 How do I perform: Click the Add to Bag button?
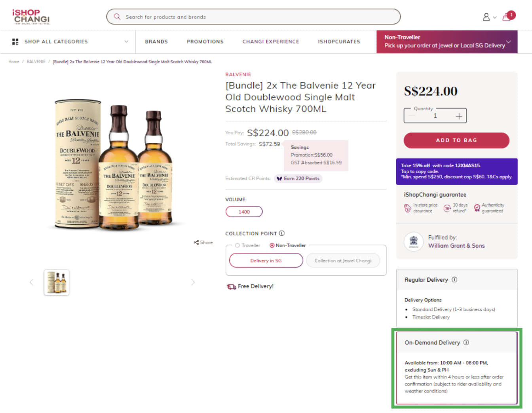pyautogui.click(x=456, y=140)
